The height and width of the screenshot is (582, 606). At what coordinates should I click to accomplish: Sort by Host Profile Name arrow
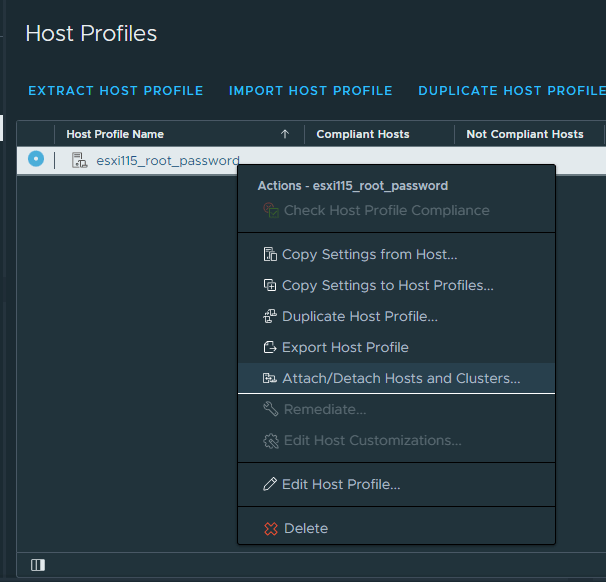[285, 134]
